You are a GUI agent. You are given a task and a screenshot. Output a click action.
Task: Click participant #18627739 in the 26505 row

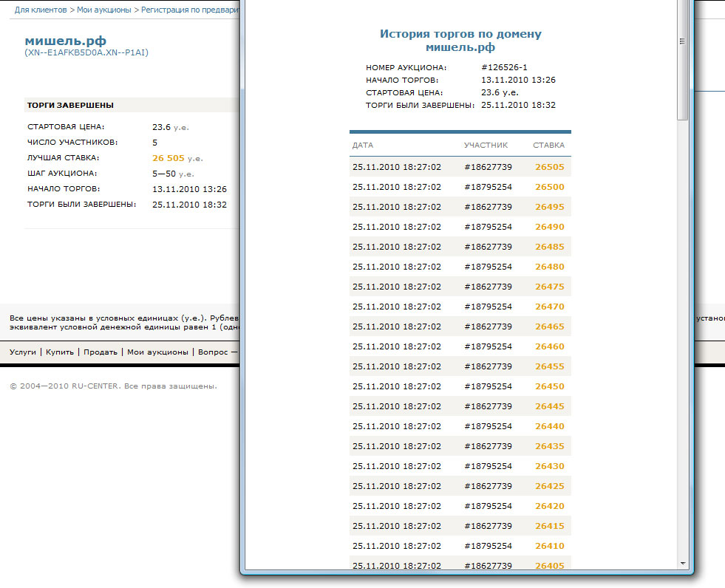(x=489, y=167)
